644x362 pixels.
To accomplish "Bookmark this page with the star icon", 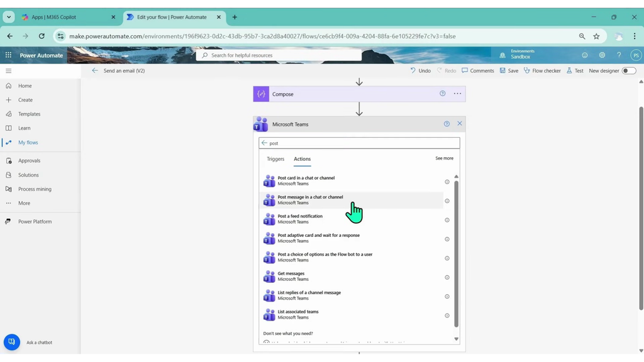I will click(x=596, y=36).
